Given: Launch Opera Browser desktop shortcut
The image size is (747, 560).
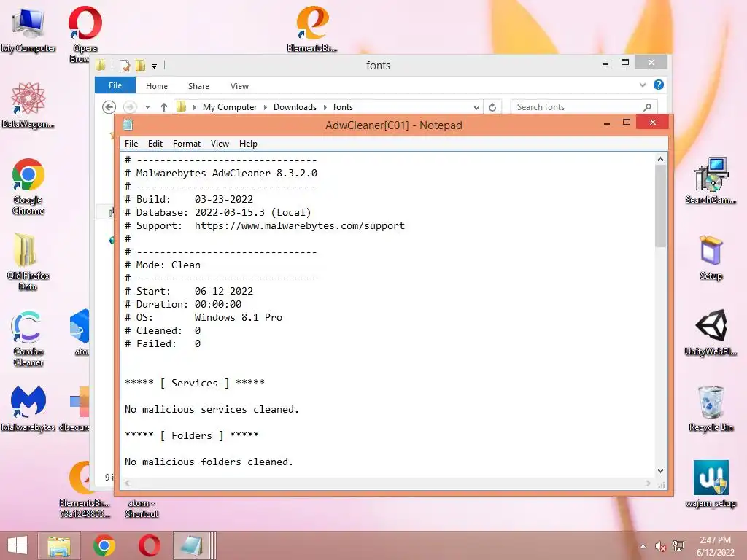Looking at the screenshot, I should tap(85, 34).
